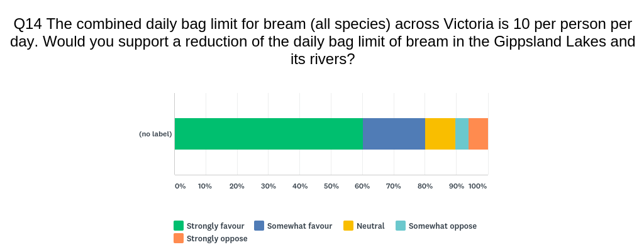The height and width of the screenshot is (252, 644).
Task: Click the Neutral yellow legend swatch
Action: coord(348,226)
